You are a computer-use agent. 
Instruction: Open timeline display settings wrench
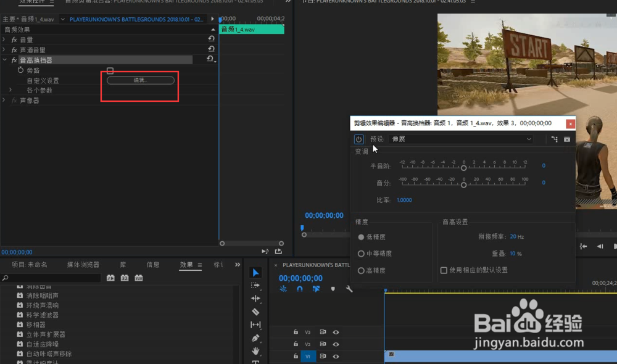pos(349,289)
